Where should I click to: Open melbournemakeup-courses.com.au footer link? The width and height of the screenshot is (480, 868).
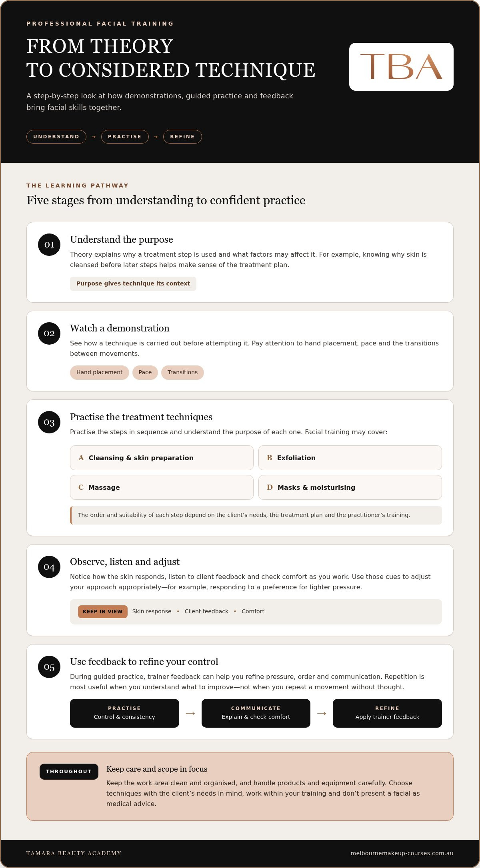point(402,853)
